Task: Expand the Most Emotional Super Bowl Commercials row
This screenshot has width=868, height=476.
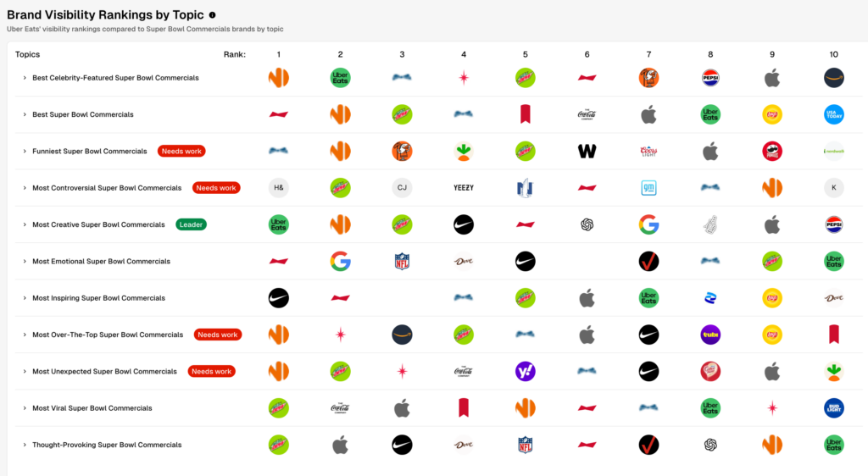Action: (25, 262)
